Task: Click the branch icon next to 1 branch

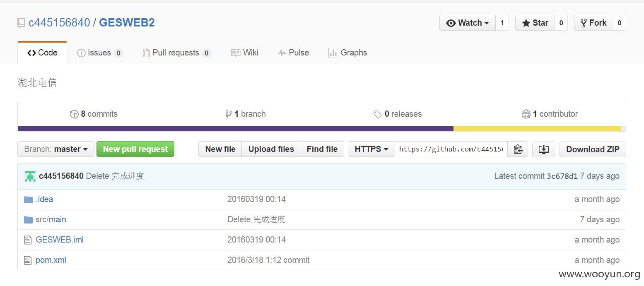Action: pos(228,114)
